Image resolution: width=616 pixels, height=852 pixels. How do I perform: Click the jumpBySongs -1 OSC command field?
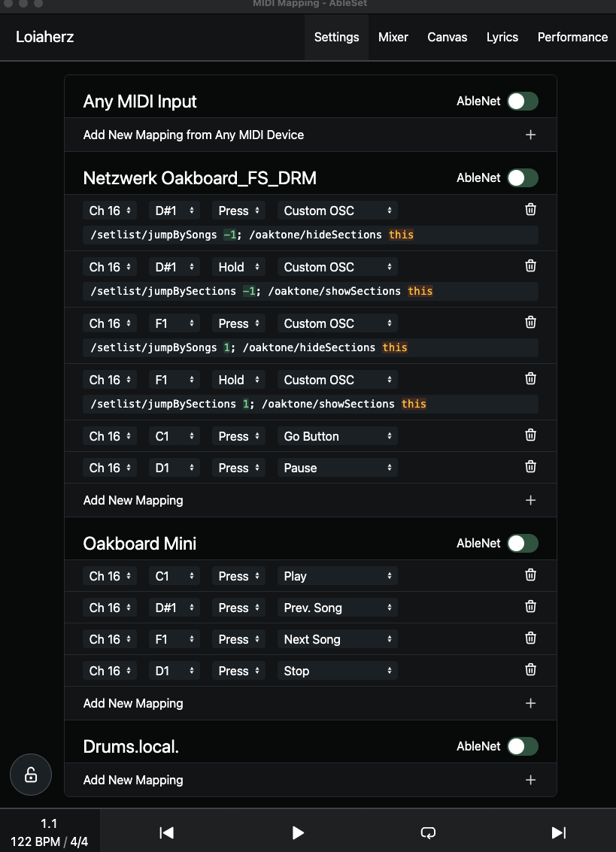click(x=311, y=235)
